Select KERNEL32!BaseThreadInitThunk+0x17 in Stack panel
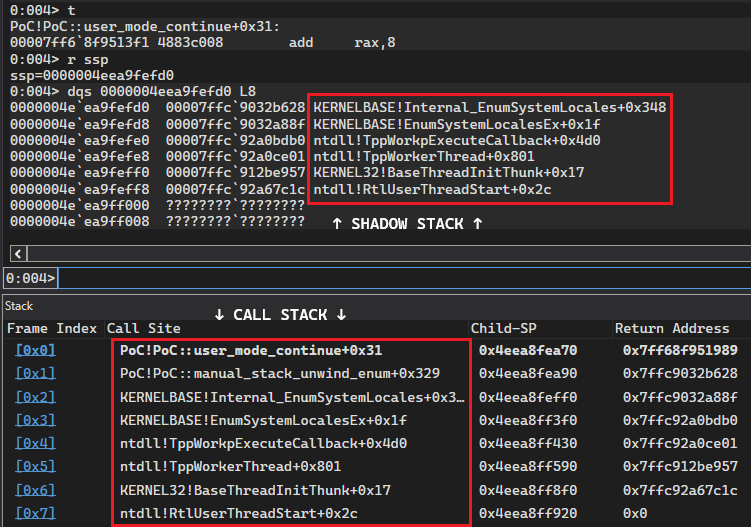 click(255, 490)
